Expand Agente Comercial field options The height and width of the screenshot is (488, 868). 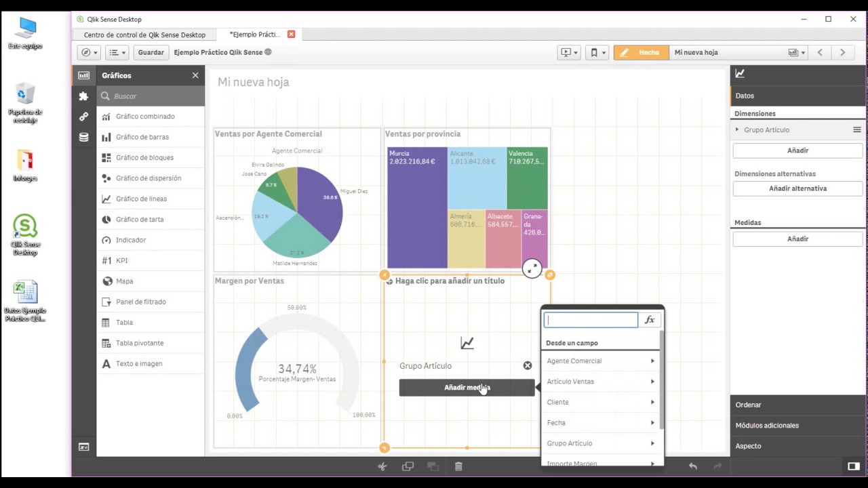(652, 361)
